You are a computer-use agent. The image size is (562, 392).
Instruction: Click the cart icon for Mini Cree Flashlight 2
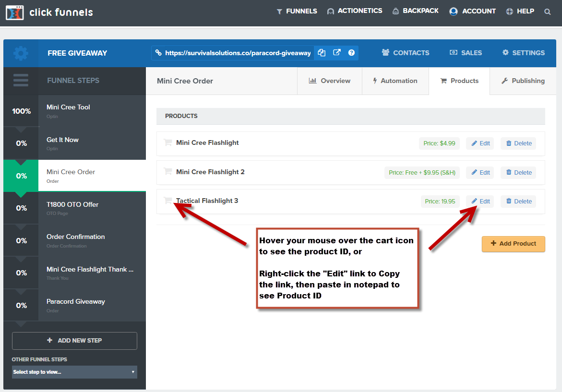tap(167, 171)
